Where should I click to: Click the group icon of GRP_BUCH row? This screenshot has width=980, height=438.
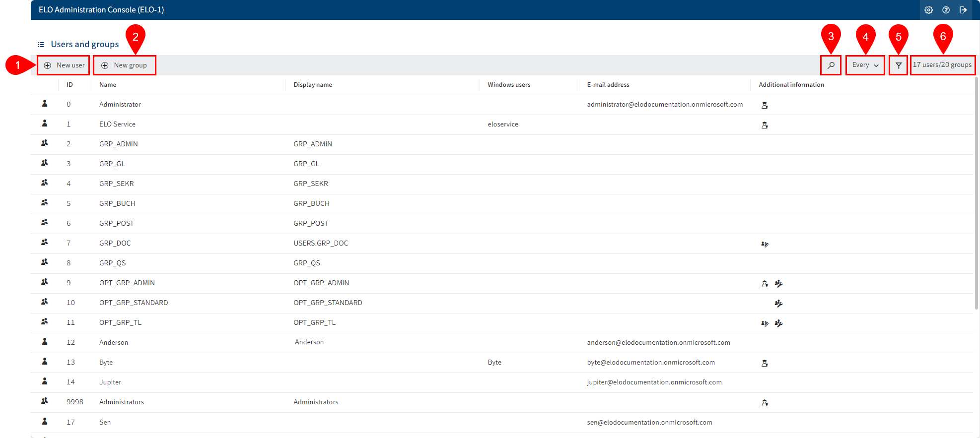(45, 202)
